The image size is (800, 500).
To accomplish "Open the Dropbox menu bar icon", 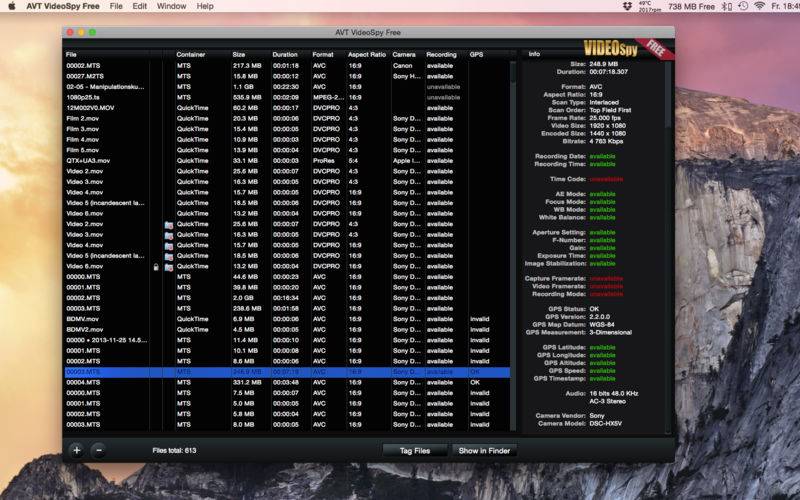I will pyautogui.click(x=628, y=6).
